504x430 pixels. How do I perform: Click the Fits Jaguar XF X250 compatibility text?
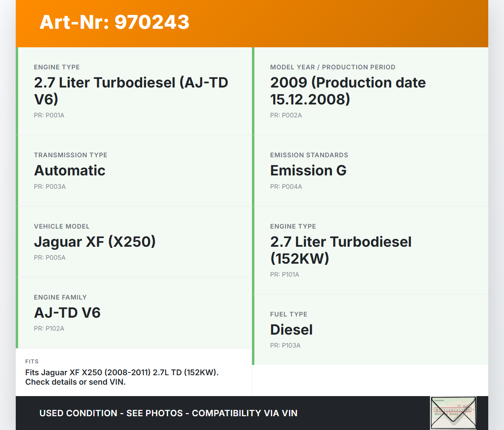click(122, 377)
